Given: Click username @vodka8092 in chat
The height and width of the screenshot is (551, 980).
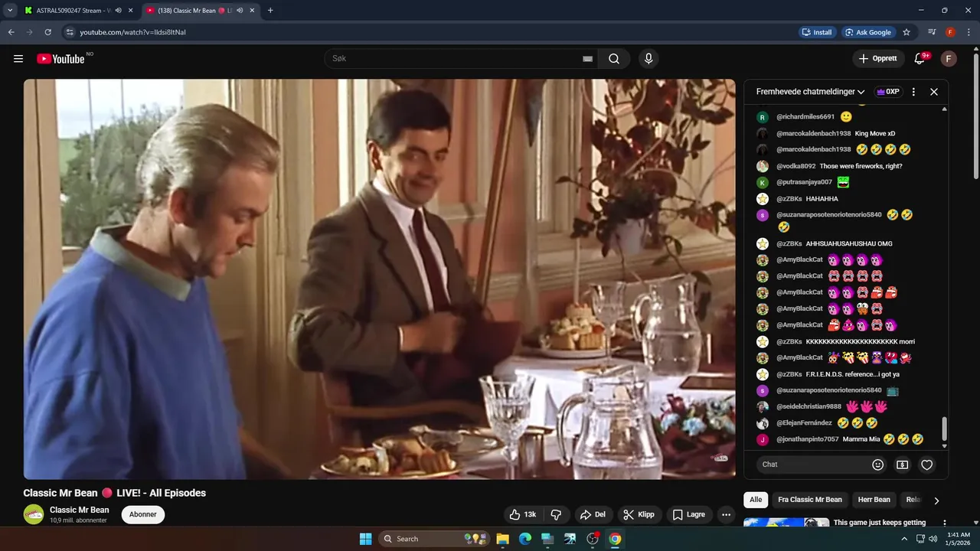Looking at the screenshot, I should point(796,166).
